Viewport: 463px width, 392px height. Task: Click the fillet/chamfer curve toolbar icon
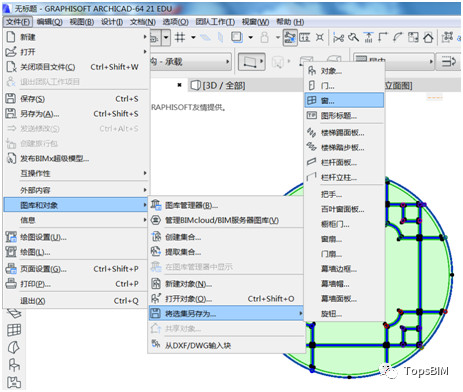pos(398,37)
